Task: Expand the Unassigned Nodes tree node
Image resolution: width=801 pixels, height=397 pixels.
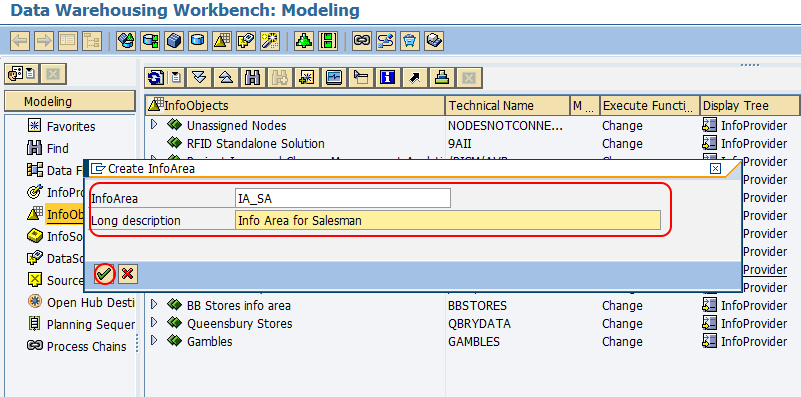Action: point(154,125)
